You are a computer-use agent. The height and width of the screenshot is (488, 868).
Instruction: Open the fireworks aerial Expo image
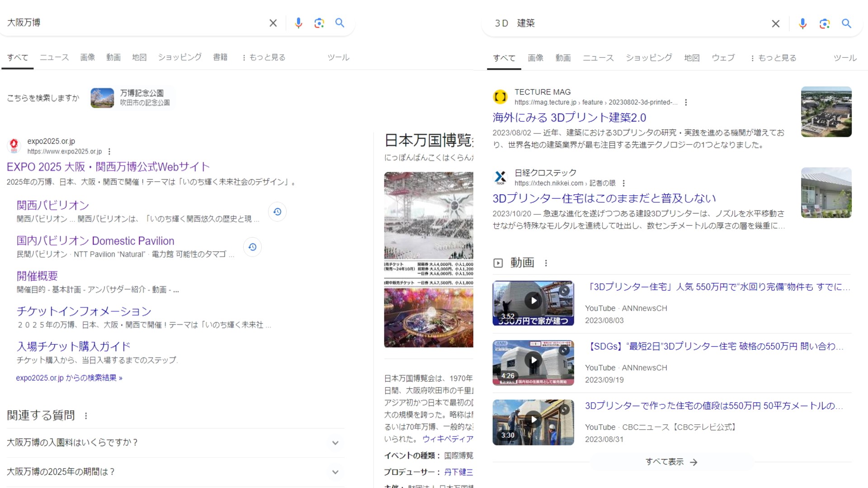(x=429, y=318)
